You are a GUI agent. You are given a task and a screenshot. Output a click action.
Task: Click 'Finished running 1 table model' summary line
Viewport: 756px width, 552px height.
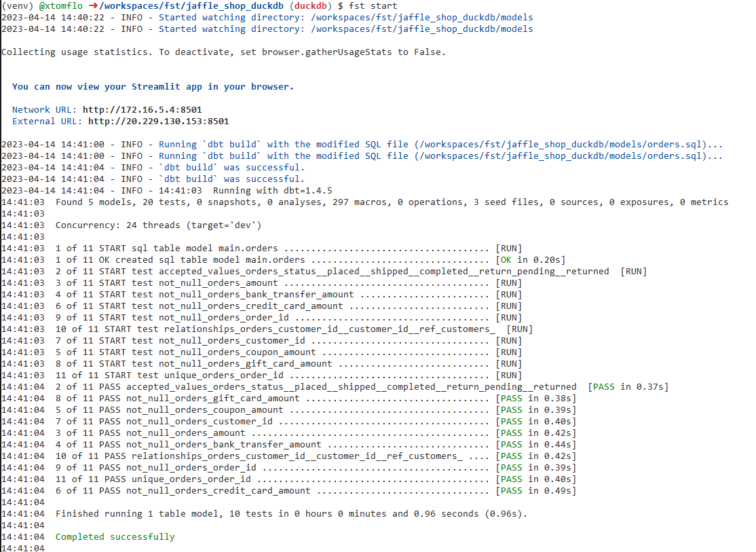(291, 513)
